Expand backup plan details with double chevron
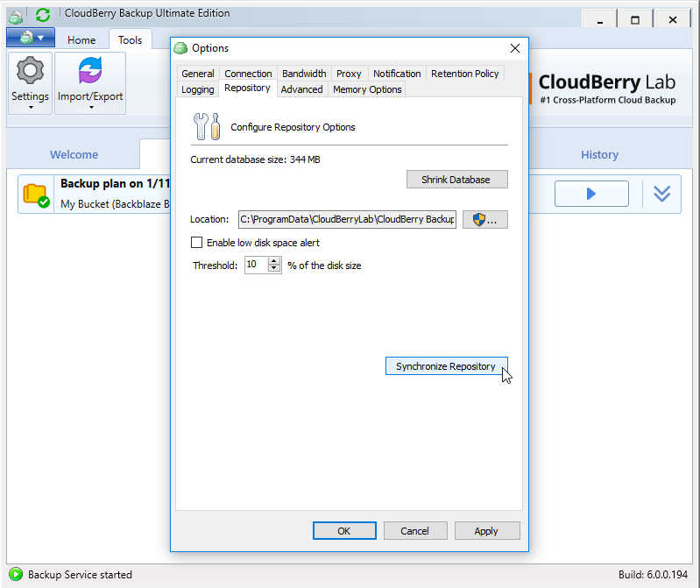The width and height of the screenshot is (700, 588). pos(661,194)
